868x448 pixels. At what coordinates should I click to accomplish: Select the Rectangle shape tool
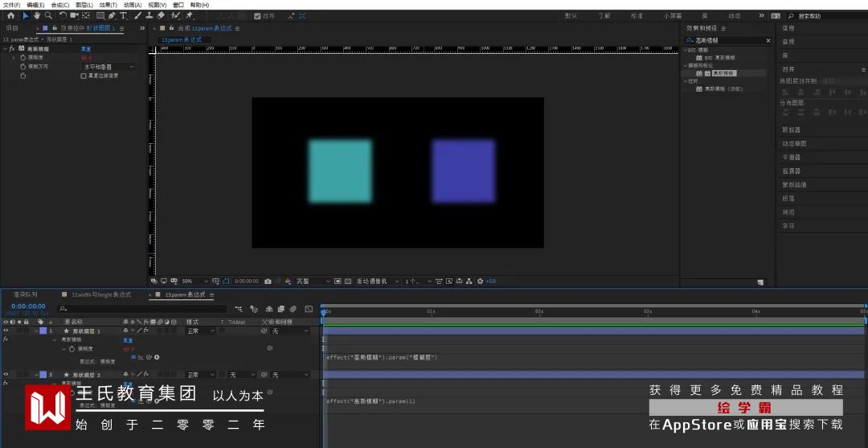coord(100,15)
